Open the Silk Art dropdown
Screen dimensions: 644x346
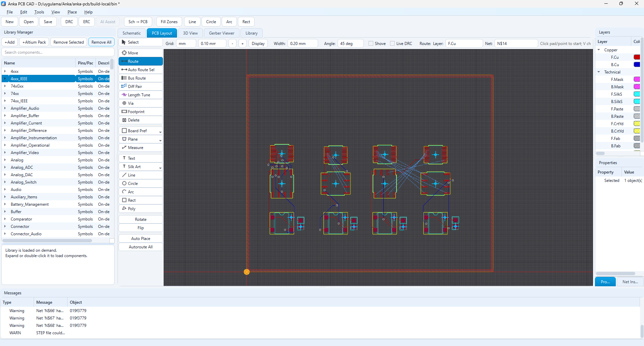pos(160,168)
